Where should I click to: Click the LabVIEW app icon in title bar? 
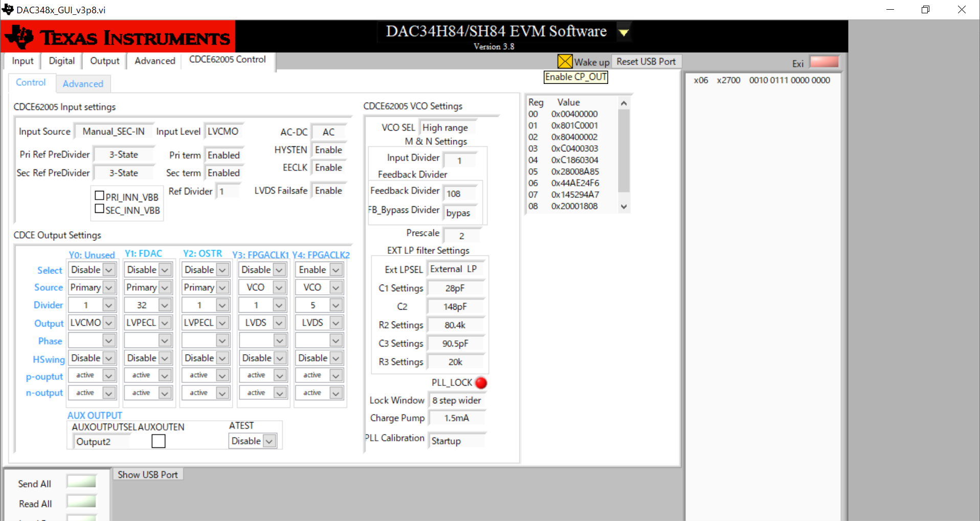(x=8, y=9)
